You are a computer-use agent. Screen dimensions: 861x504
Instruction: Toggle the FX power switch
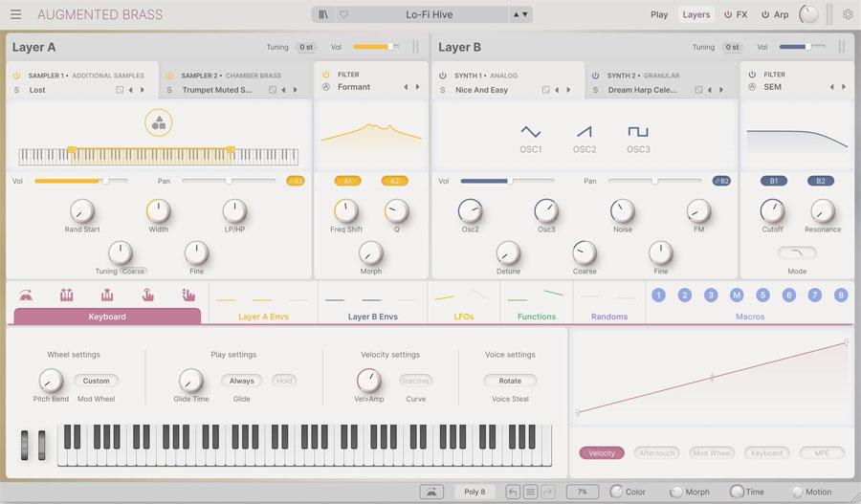[728, 15]
